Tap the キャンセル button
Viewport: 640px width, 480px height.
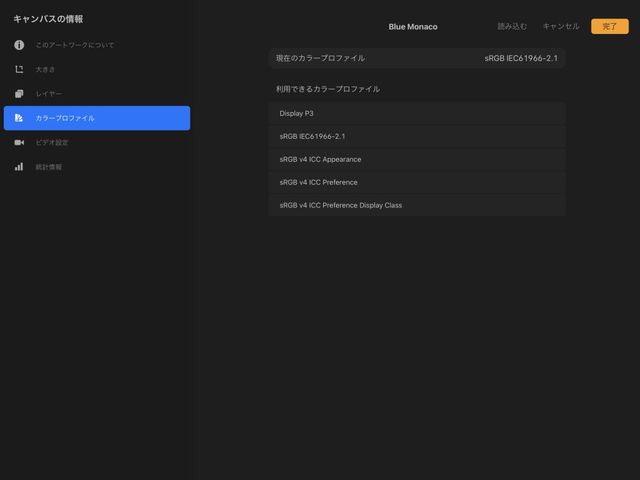click(x=561, y=27)
